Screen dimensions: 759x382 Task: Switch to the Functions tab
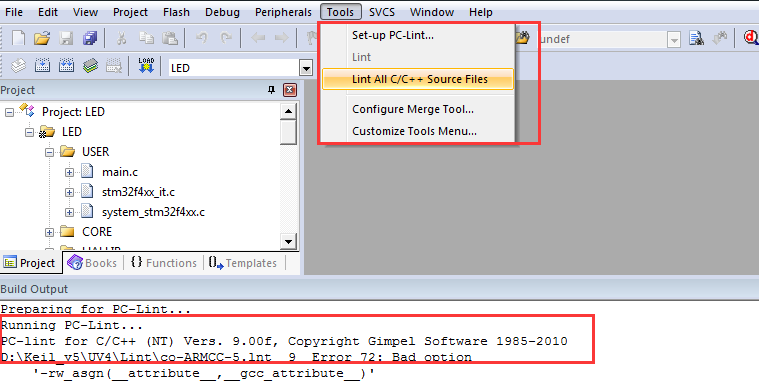(x=164, y=263)
